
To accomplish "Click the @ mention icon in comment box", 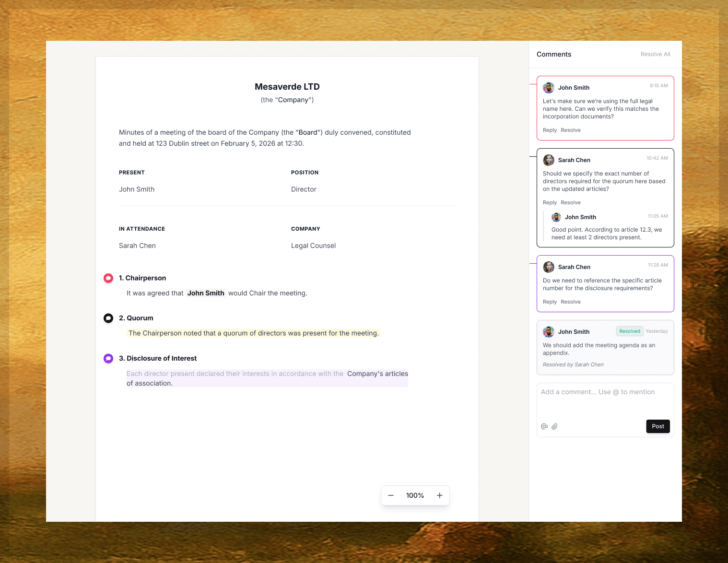I will 544,426.
